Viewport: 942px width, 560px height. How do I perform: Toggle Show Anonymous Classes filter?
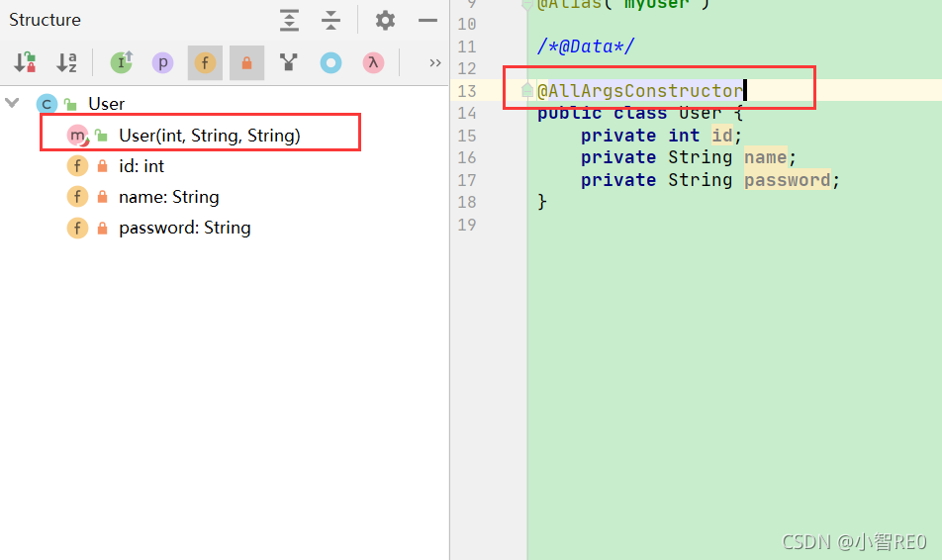click(x=330, y=62)
